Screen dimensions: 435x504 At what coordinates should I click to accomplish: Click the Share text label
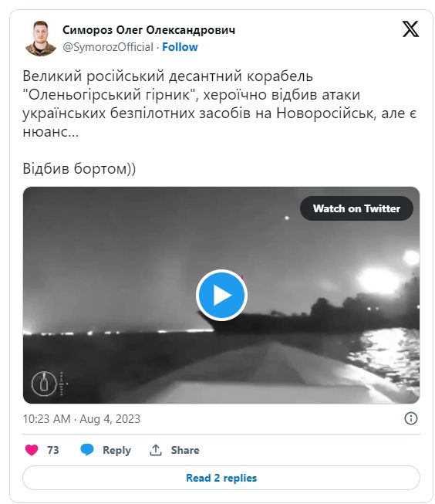(185, 450)
